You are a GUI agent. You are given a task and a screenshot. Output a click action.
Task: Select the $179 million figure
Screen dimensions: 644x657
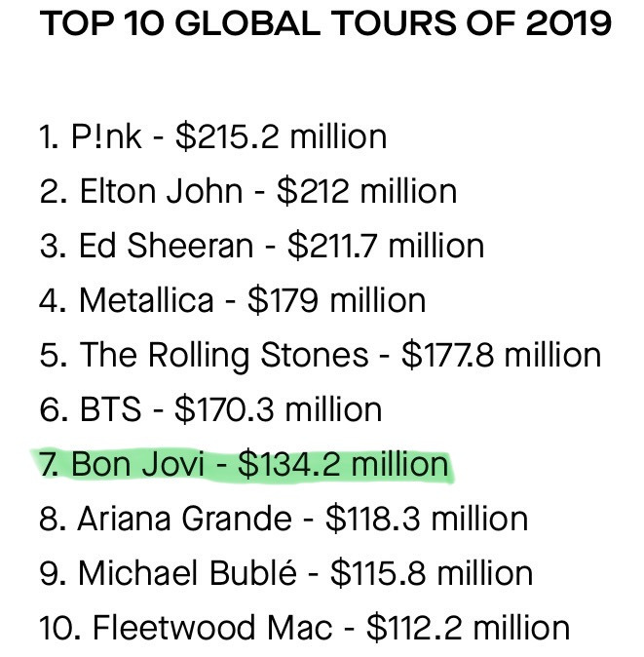pos(336,299)
